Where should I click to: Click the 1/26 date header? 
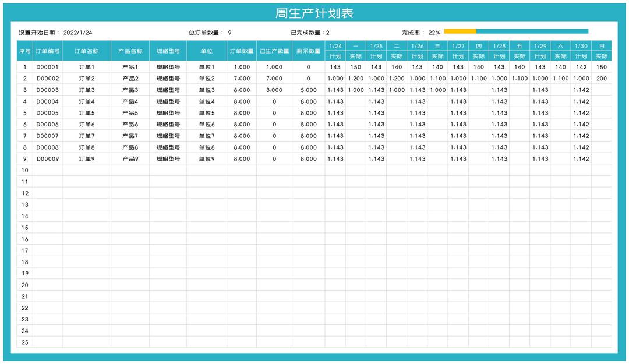(417, 46)
